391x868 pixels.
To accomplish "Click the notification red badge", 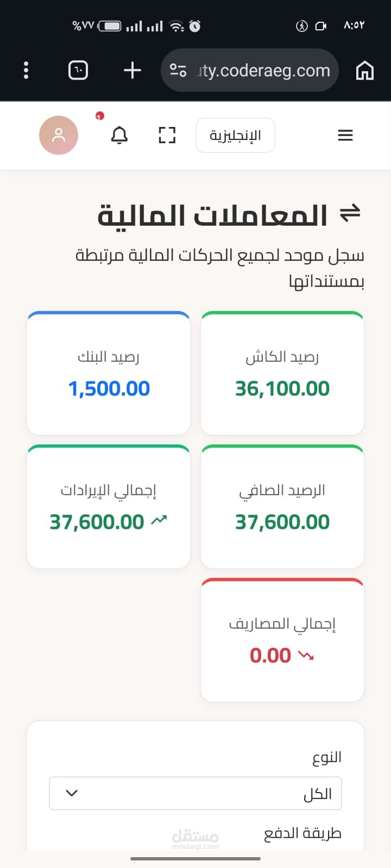I will 99,116.
